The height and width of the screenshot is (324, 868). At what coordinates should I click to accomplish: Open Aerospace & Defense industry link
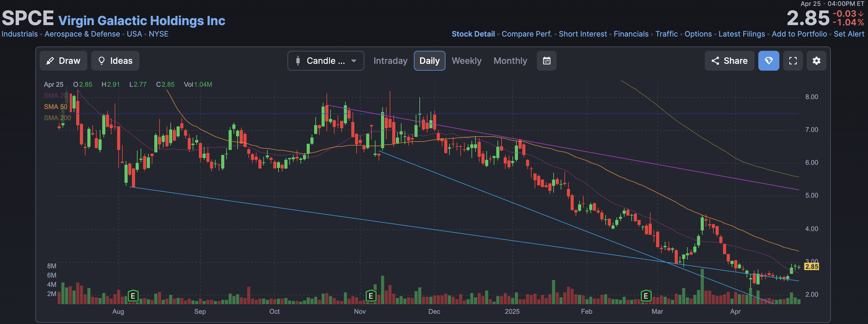(x=82, y=34)
